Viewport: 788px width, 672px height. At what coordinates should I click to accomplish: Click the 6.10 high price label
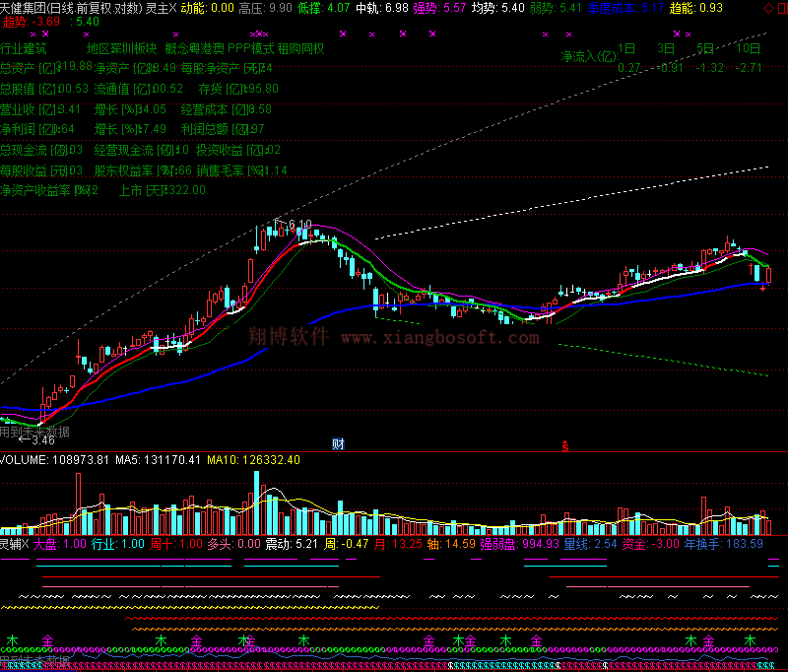[300, 224]
